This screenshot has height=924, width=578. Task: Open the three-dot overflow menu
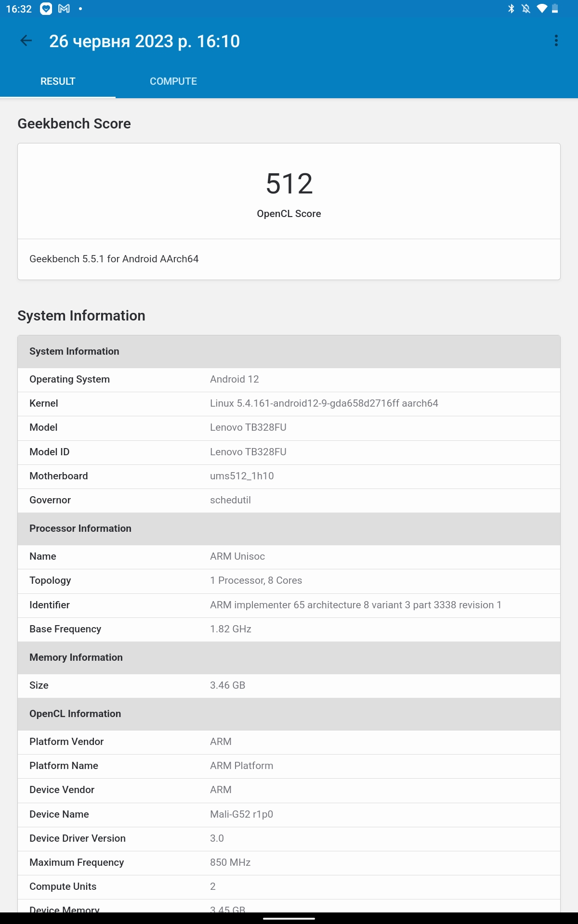(556, 41)
